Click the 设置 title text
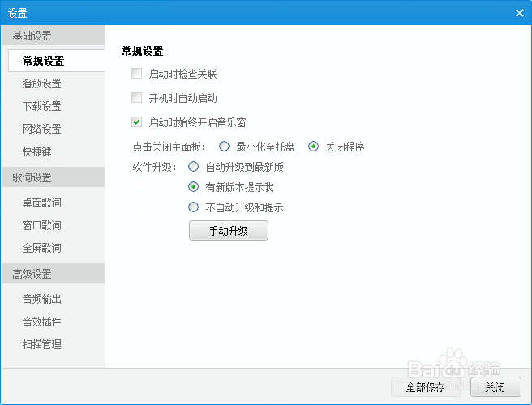The image size is (532, 405). (17, 13)
